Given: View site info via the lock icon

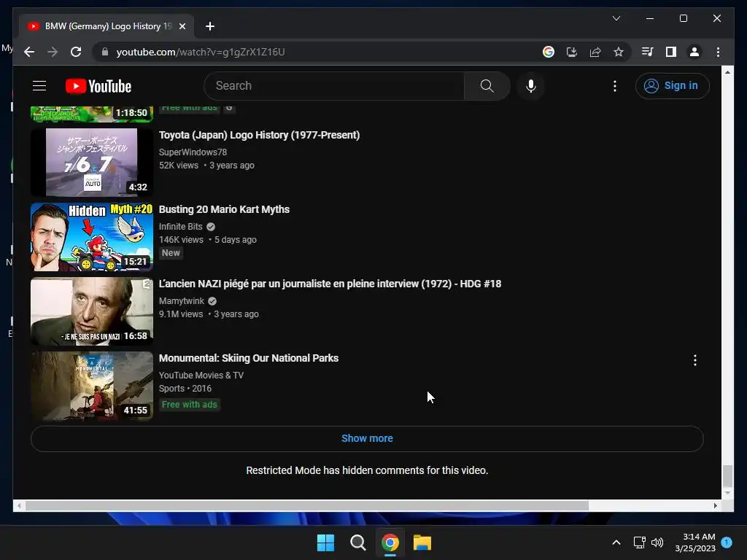Looking at the screenshot, I should point(105,52).
